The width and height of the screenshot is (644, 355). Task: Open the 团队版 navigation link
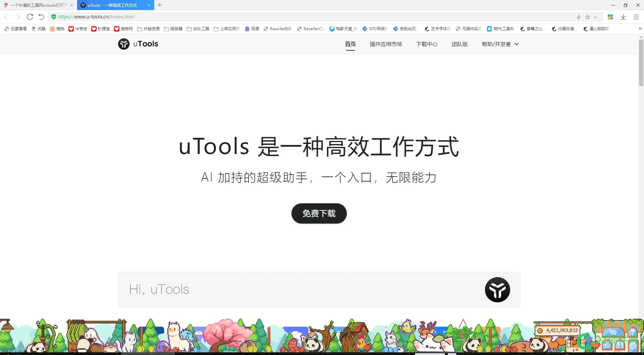click(x=460, y=44)
